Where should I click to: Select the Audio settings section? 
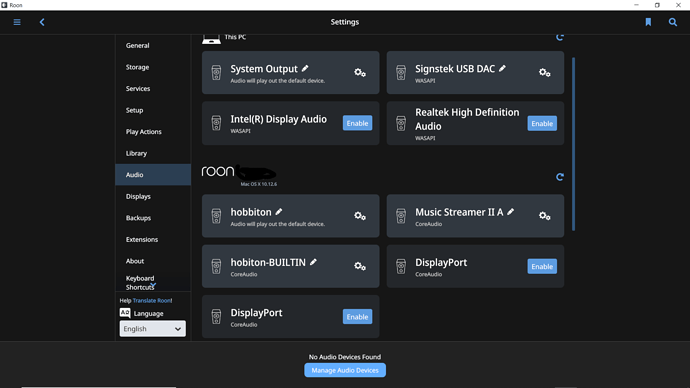pyautogui.click(x=153, y=175)
